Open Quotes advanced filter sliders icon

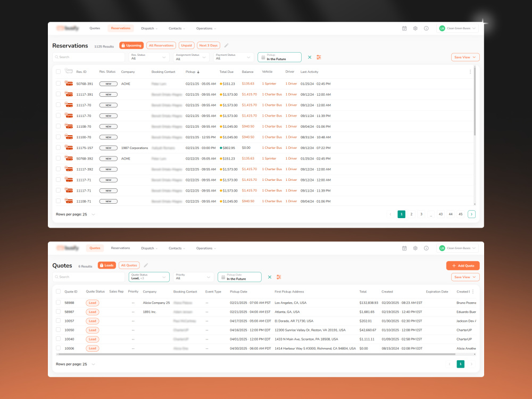279,277
